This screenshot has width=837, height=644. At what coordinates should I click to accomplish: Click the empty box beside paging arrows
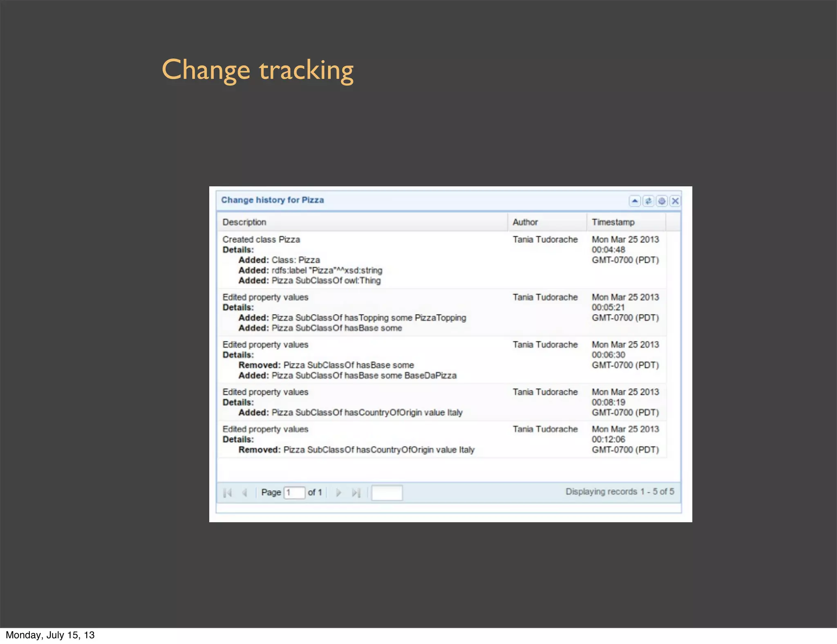[387, 492]
